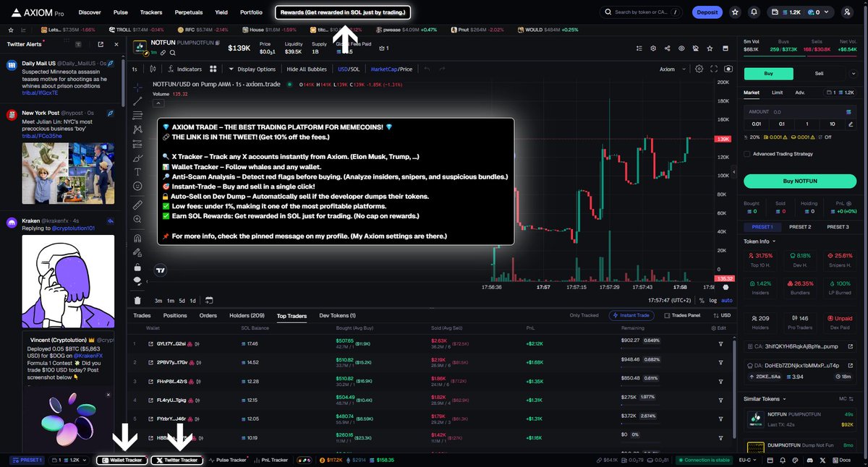Collapse the Token Info section
Screen dimensions: 868x467
tap(759, 241)
